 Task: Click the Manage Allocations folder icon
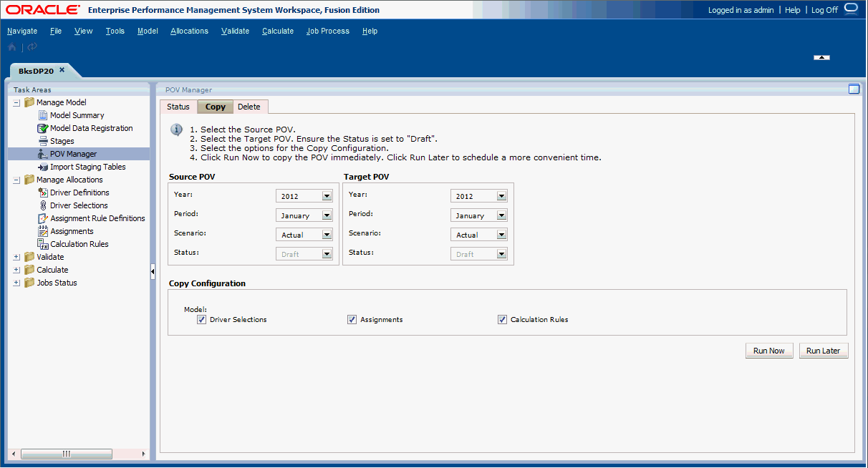[x=29, y=180]
